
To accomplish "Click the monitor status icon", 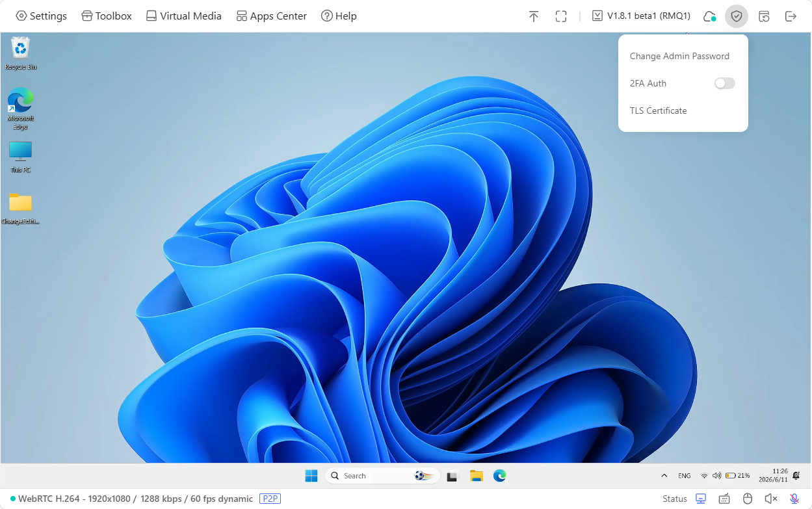I will coord(701,499).
